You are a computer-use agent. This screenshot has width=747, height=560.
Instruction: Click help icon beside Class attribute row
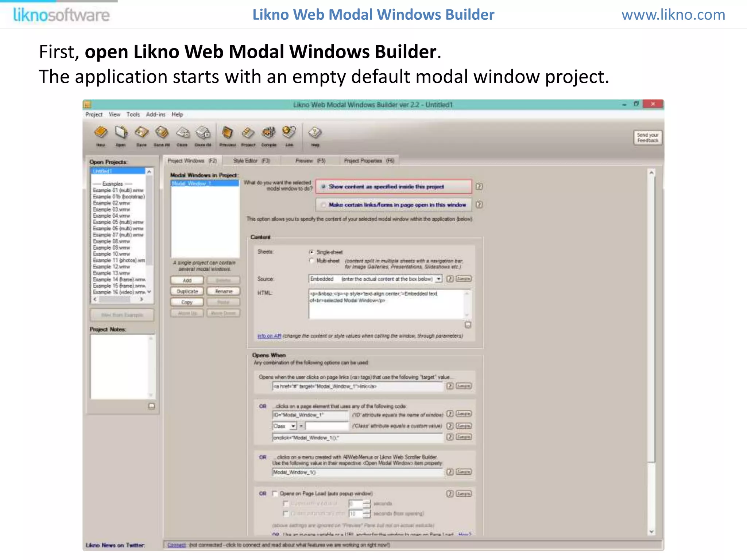pyautogui.click(x=450, y=426)
